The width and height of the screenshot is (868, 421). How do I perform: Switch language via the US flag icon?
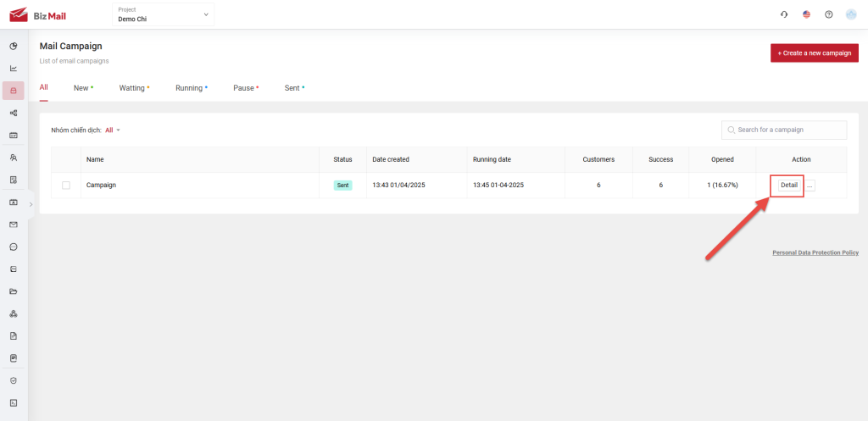point(806,14)
